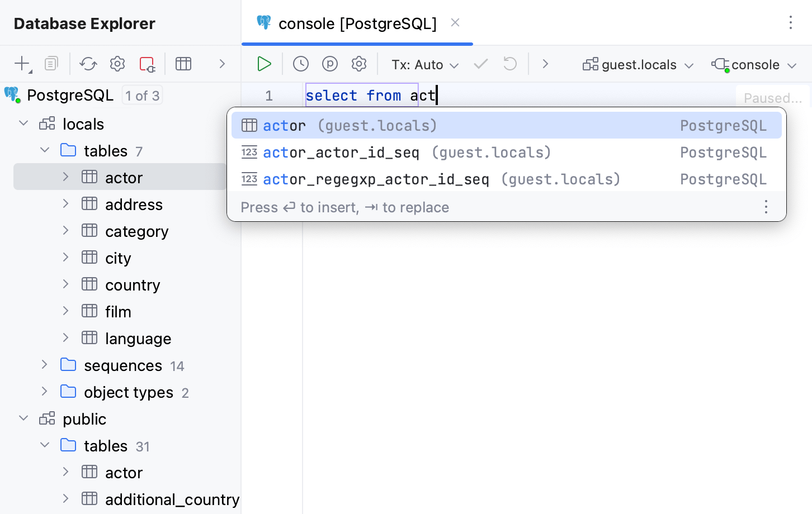Expand the sequences folder
This screenshot has width=812, height=514.
tap(45, 365)
